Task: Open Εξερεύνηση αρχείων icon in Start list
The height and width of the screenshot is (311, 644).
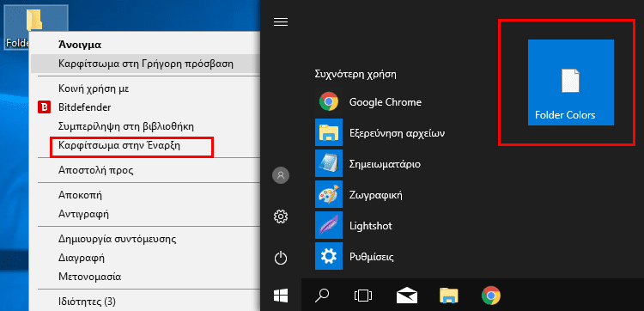Action: click(x=329, y=132)
